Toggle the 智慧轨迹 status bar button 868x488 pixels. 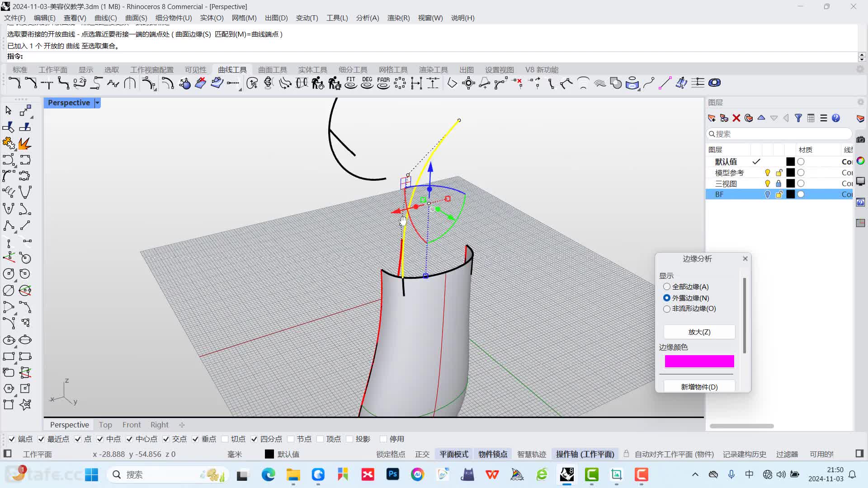(532, 454)
